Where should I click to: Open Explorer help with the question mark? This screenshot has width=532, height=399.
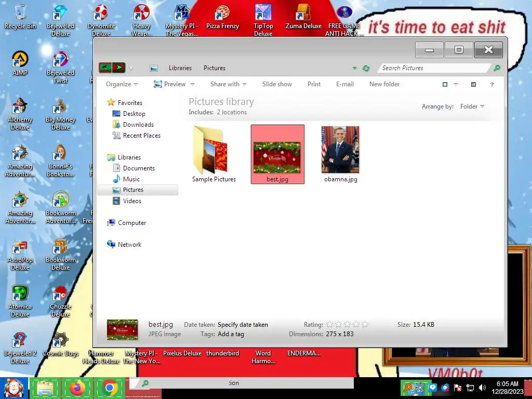click(x=491, y=85)
